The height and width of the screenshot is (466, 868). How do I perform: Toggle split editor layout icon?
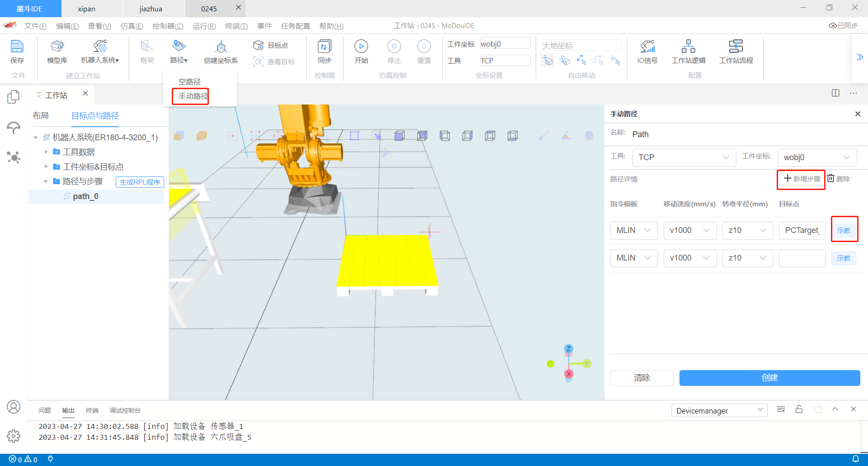pos(835,93)
